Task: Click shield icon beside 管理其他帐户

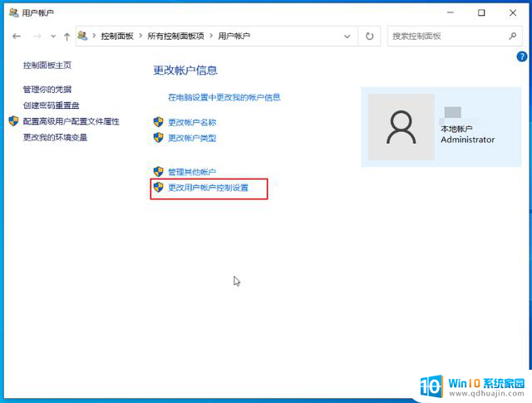Action: point(159,171)
